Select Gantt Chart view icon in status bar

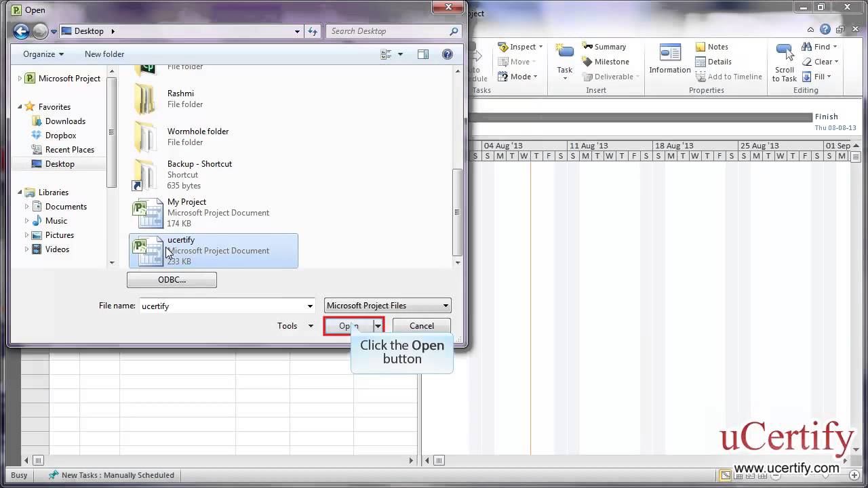(x=726, y=475)
